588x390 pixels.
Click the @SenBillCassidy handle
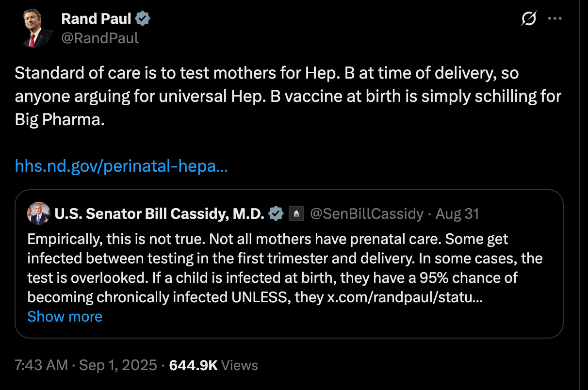tap(366, 213)
